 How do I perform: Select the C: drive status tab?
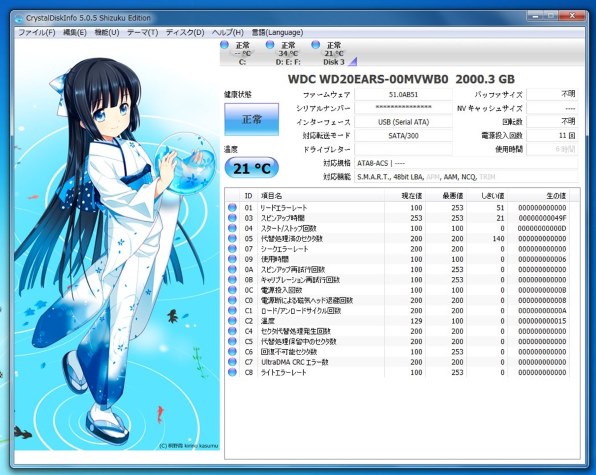[x=243, y=53]
